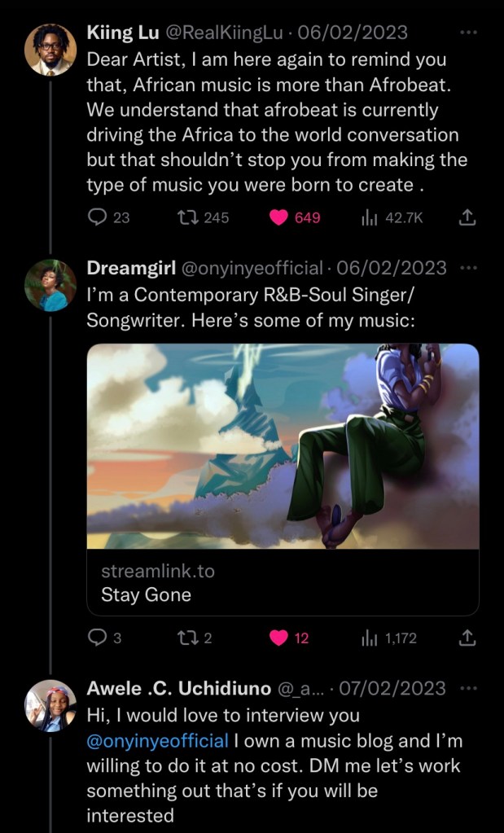Open more options on Awele's tweet
The width and height of the screenshot is (504, 833).
468,688
